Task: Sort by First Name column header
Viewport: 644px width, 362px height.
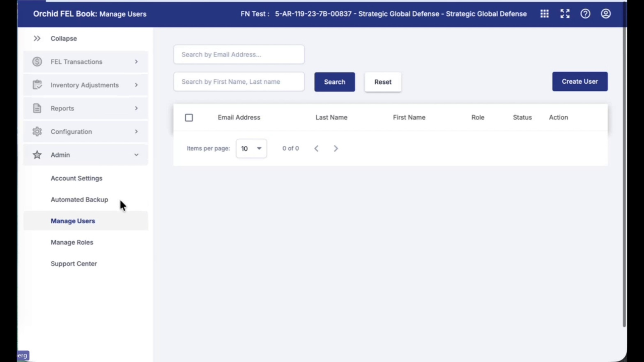Action: click(409, 117)
